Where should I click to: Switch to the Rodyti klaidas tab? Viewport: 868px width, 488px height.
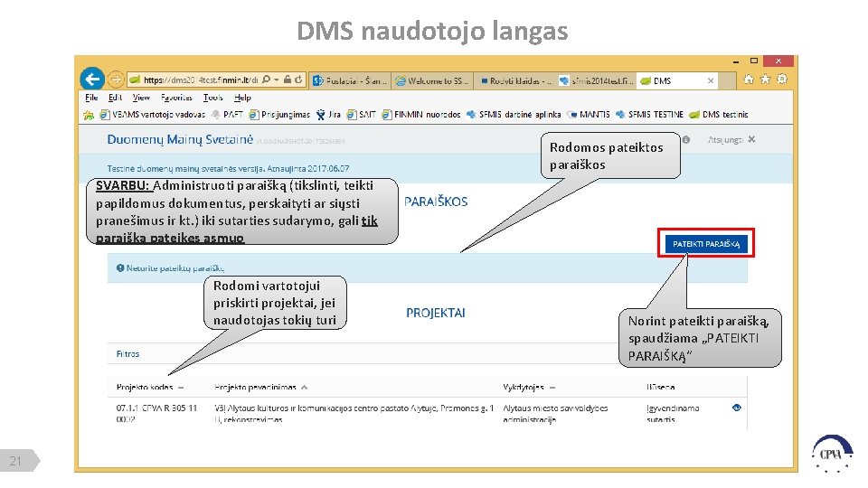tap(514, 80)
